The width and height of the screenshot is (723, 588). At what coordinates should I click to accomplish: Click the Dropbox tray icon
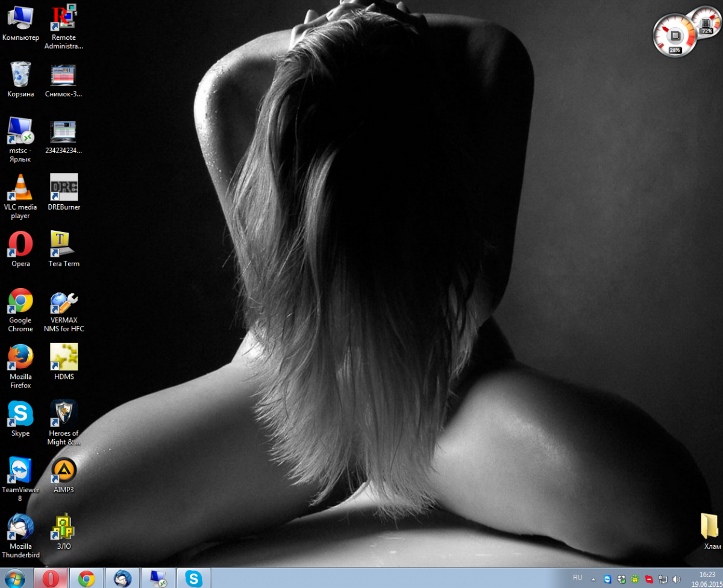click(621, 579)
